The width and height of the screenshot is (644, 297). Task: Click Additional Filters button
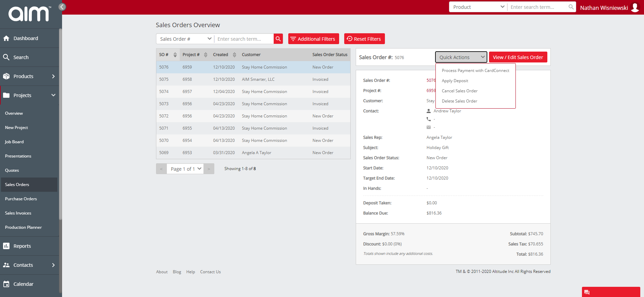(313, 39)
